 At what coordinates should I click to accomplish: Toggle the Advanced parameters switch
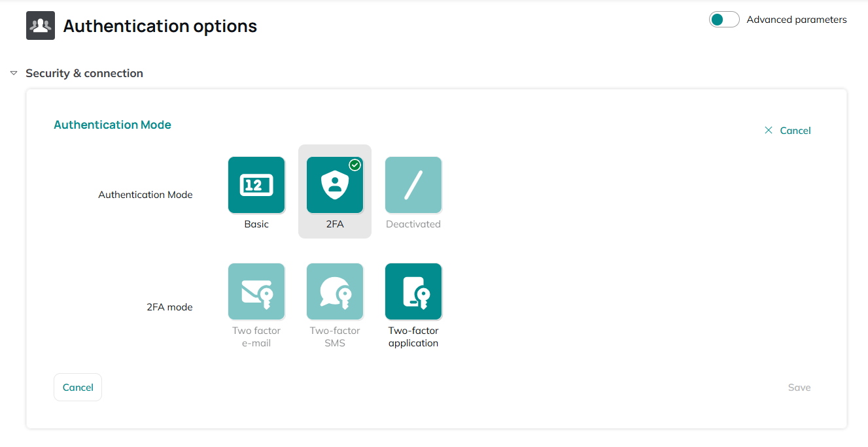pos(724,20)
